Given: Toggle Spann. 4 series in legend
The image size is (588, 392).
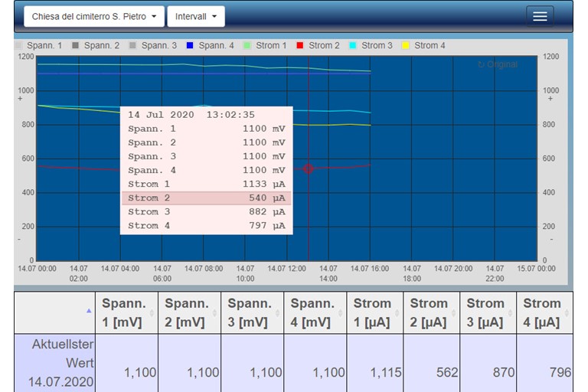Looking at the screenshot, I should [211, 45].
